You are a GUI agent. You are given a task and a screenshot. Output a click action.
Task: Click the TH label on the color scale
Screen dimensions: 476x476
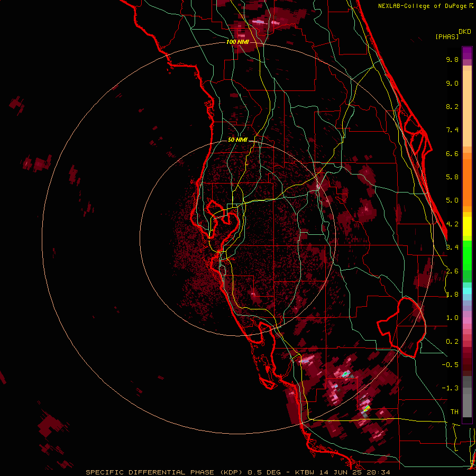point(454,412)
